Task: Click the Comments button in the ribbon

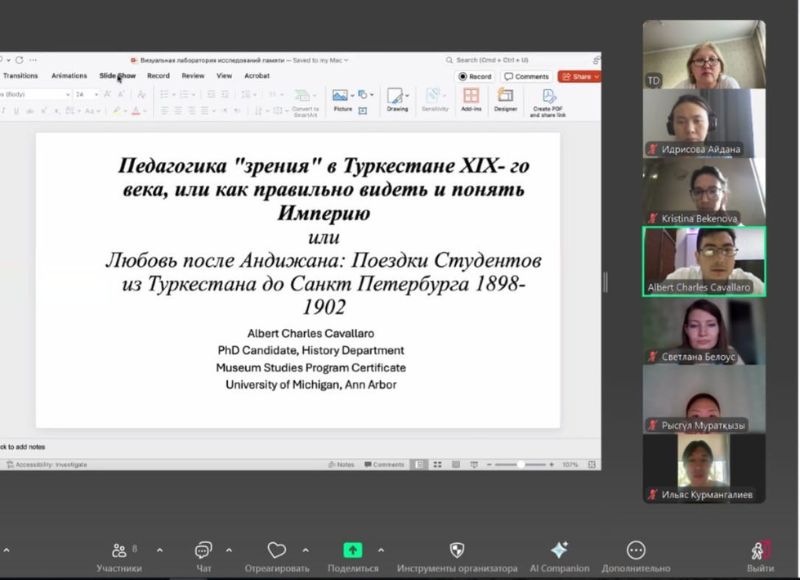Action: coord(527,76)
